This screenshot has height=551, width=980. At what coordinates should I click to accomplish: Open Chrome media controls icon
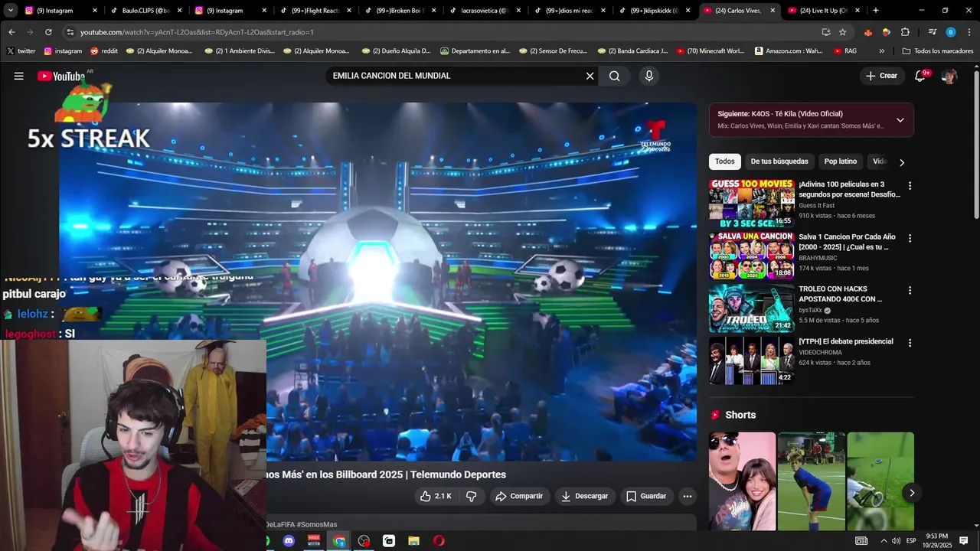click(932, 32)
